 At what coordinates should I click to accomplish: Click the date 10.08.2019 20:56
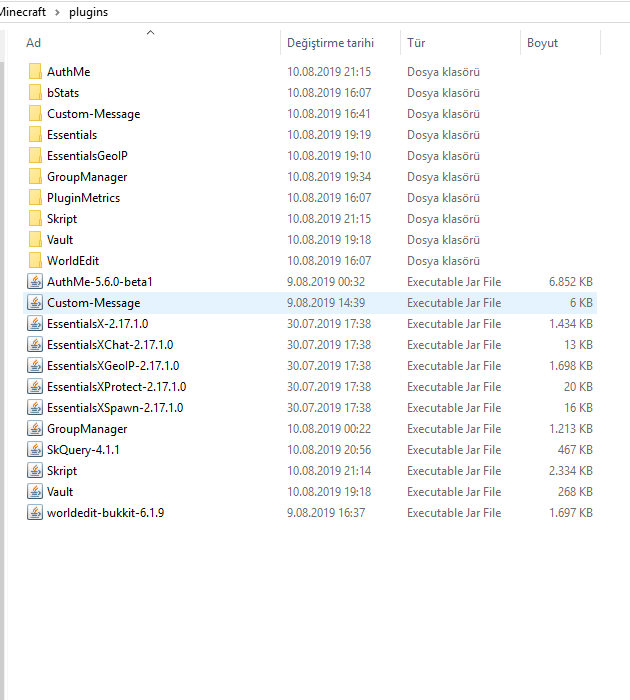tap(329, 450)
